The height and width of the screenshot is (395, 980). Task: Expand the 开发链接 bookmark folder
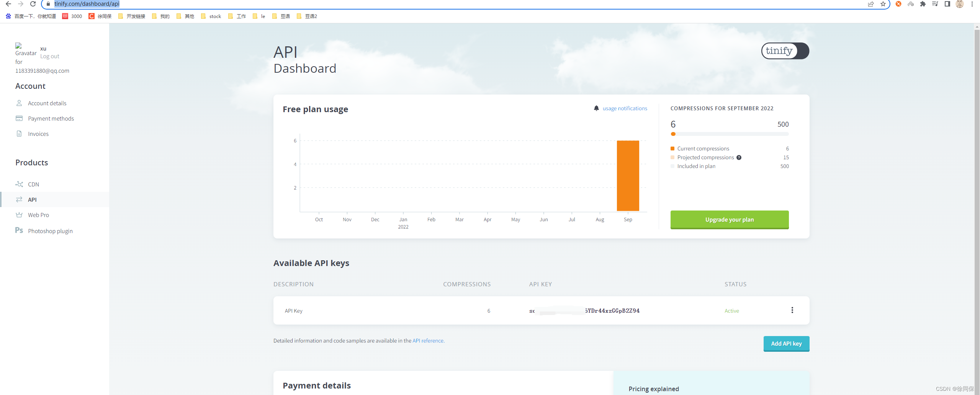tap(132, 16)
